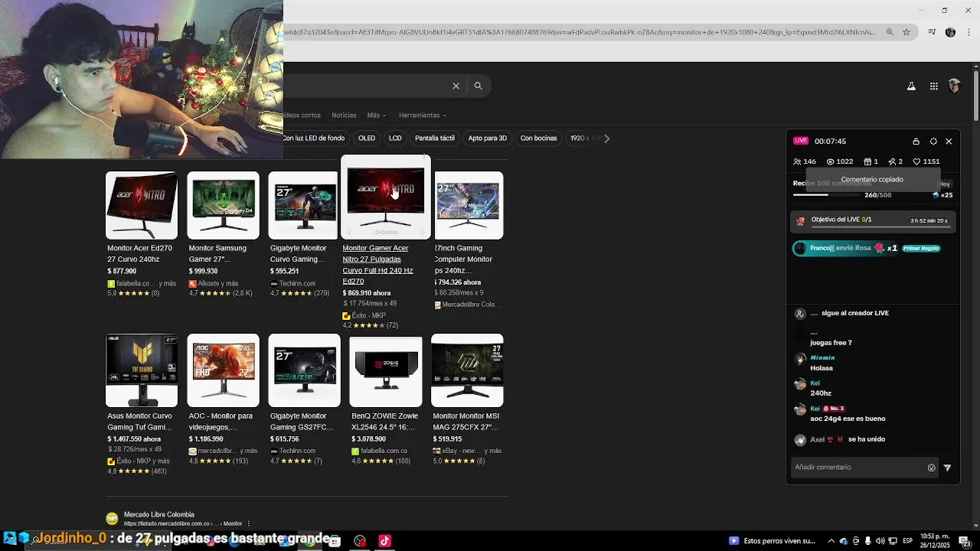Show more filter chips with right arrow
Screen dimensions: 980x551
[606, 139]
